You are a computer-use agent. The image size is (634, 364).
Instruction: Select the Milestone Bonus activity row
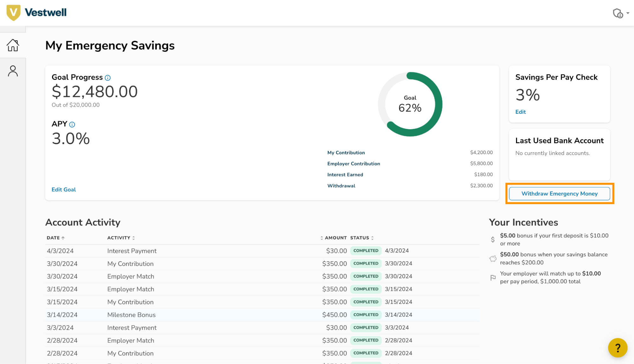262,315
